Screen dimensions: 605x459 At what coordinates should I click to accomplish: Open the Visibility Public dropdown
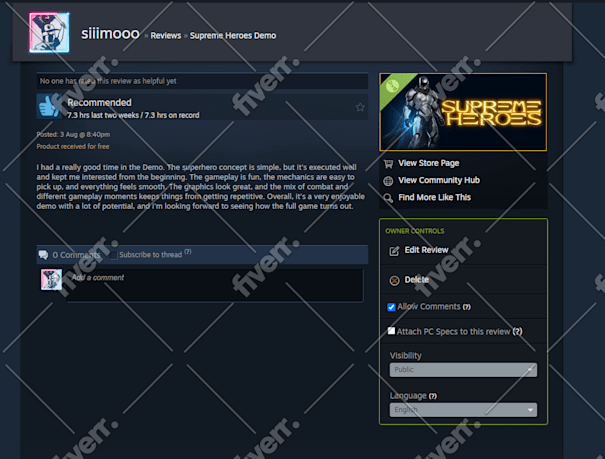coord(463,370)
